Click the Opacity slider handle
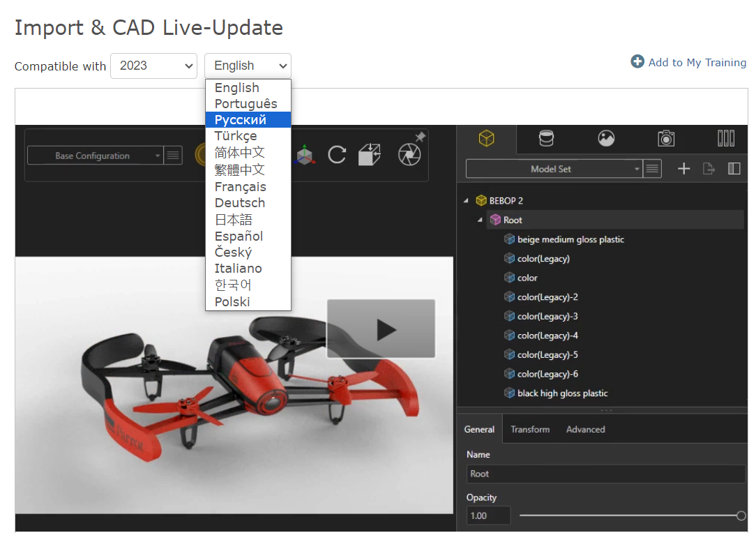This screenshot has width=756, height=533. pos(741,516)
